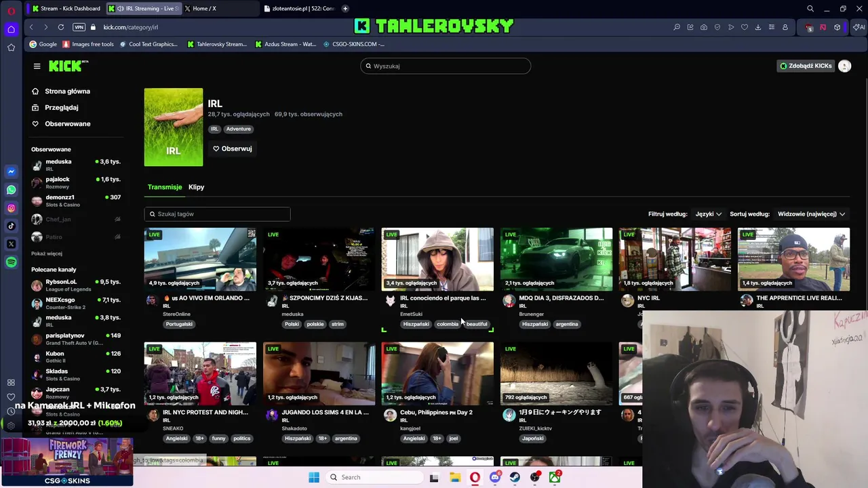Open Instagram in the Opera sidebar
The height and width of the screenshot is (488, 868).
point(11,208)
